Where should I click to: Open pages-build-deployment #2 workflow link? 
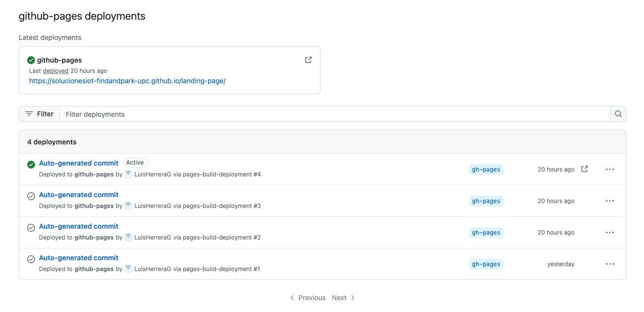[222, 238]
